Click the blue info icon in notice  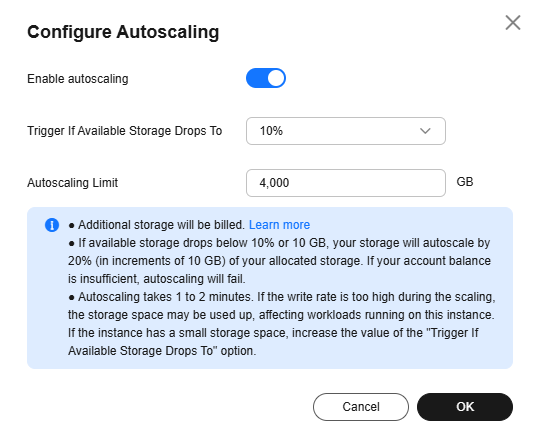52,225
